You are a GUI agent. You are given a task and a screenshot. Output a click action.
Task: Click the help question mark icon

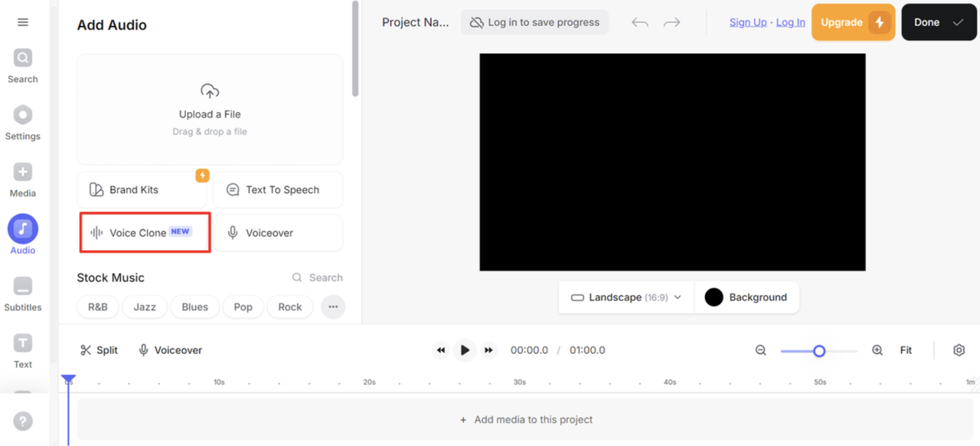point(23,421)
